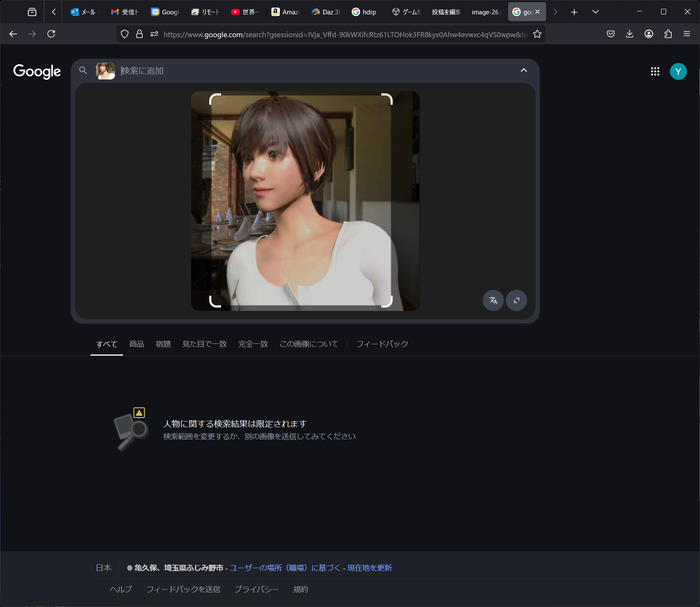
Task: Select the 完全一致 tab
Action: (253, 344)
